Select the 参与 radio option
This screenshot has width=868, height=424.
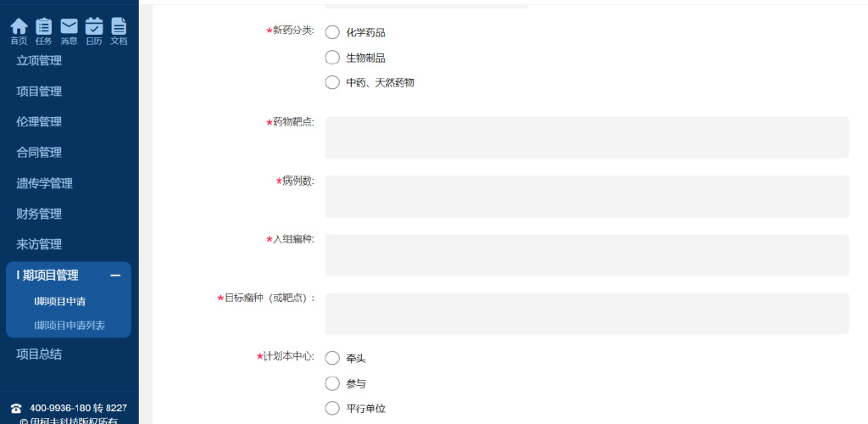click(x=332, y=383)
